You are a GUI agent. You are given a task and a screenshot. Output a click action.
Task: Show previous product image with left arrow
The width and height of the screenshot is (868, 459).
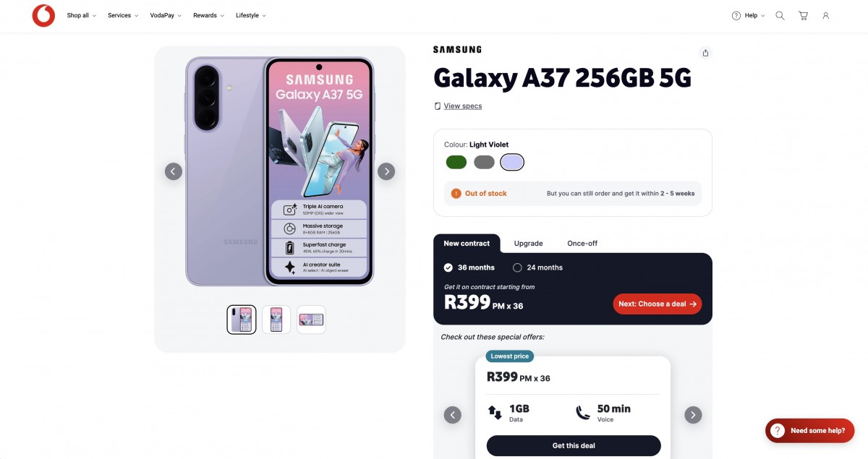[x=174, y=171]
